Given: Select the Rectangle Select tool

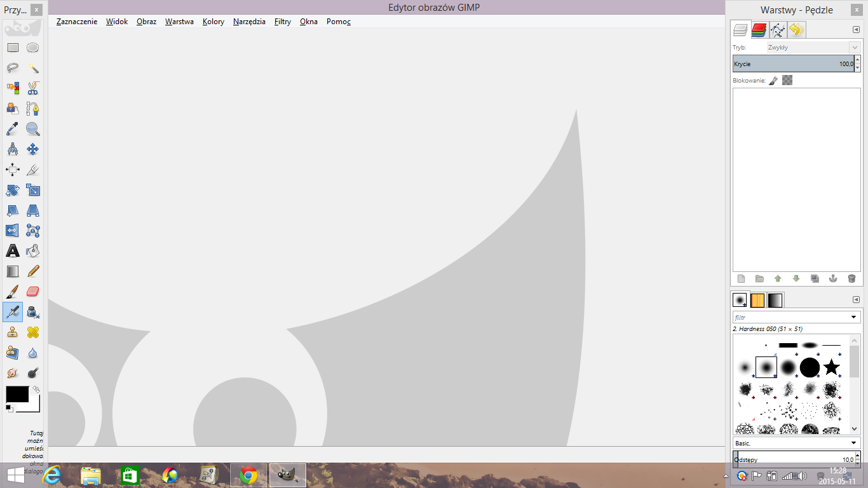Looking at the screenshot, I should [x=13, y=48].
